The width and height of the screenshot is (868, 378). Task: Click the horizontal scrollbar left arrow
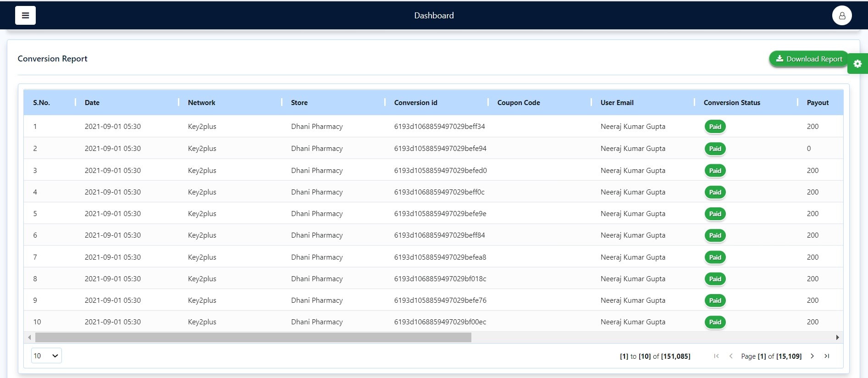[x=30, y=337]
